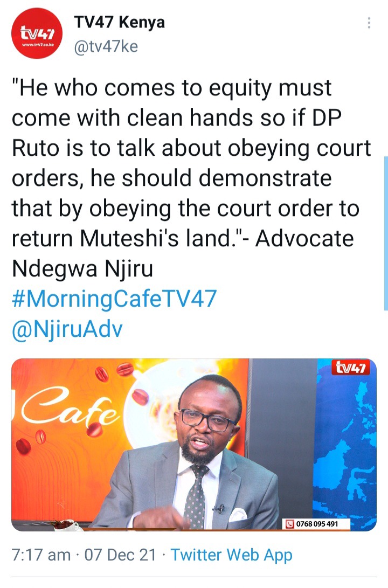Click the quoted tweet text about clean hands

191,178
